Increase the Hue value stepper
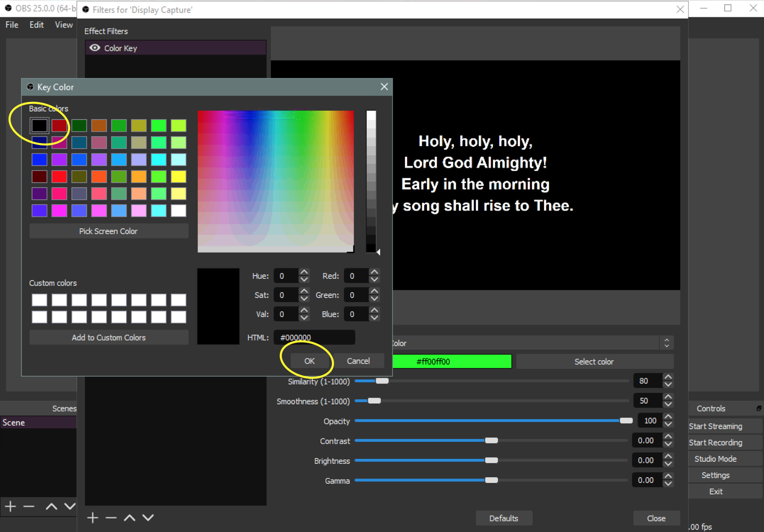Image resolution: width=764 pixels, height=532 pixels. click(304, 272)
